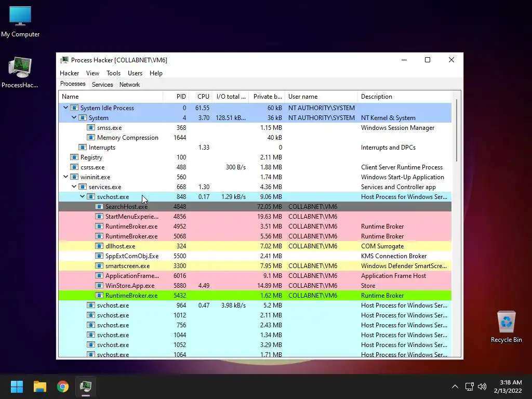This screenshot has height=399, width=532.
Task: Click the Registry process icon
Action: point(74,157)
